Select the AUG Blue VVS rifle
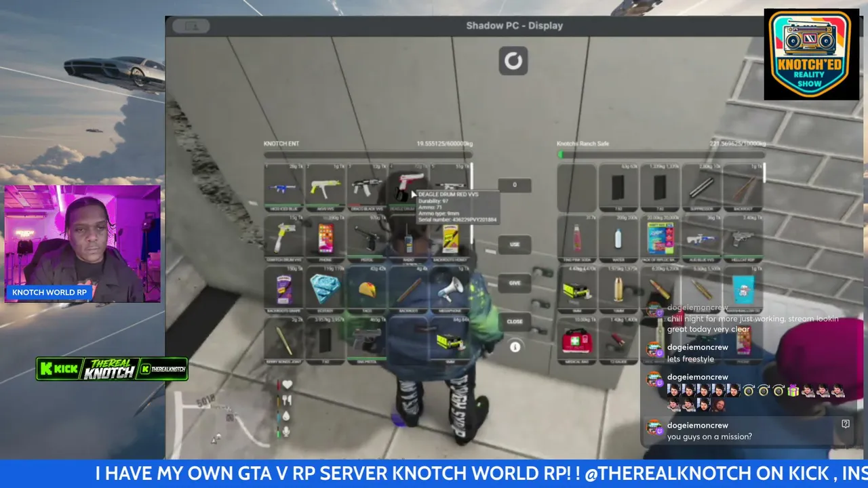Viewport: 868px width, 488px height. point(701,239)
